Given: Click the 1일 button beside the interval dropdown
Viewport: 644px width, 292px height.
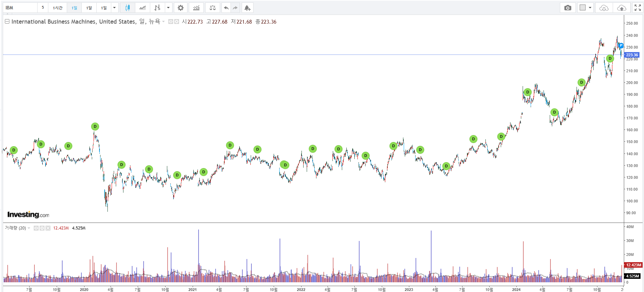Looking at the screenshot, I should click(x=104, y=8).
